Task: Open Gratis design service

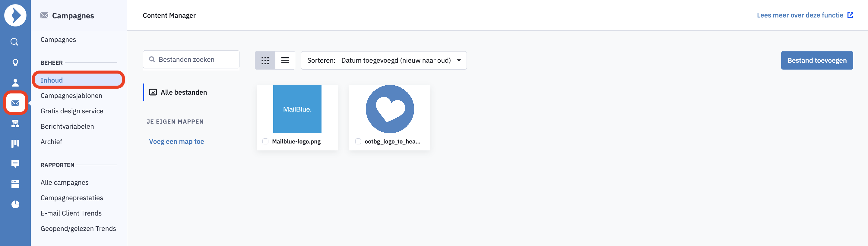Action: [72, 111]
